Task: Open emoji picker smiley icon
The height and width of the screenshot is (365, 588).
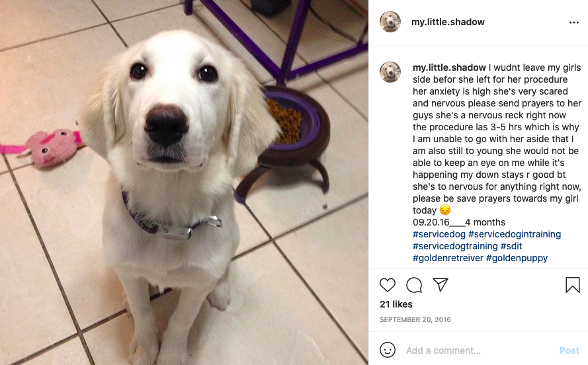Action: [x=388, y=350]
